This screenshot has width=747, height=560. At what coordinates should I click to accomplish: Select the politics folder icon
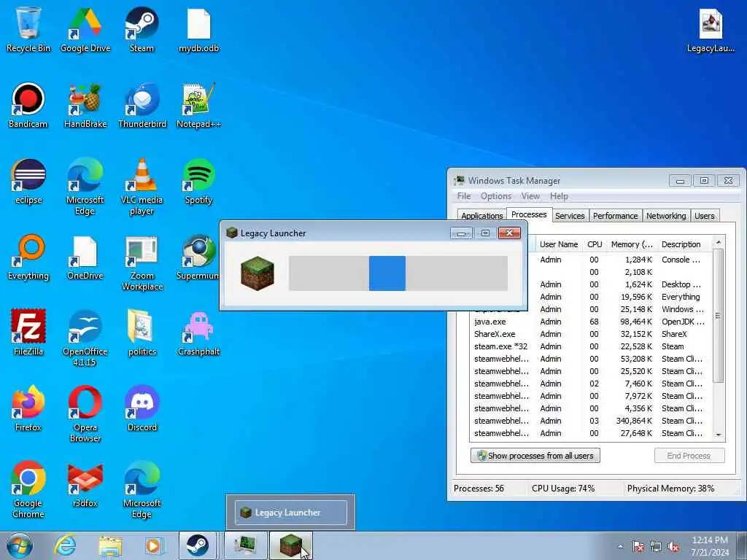(x=142, y=332)
